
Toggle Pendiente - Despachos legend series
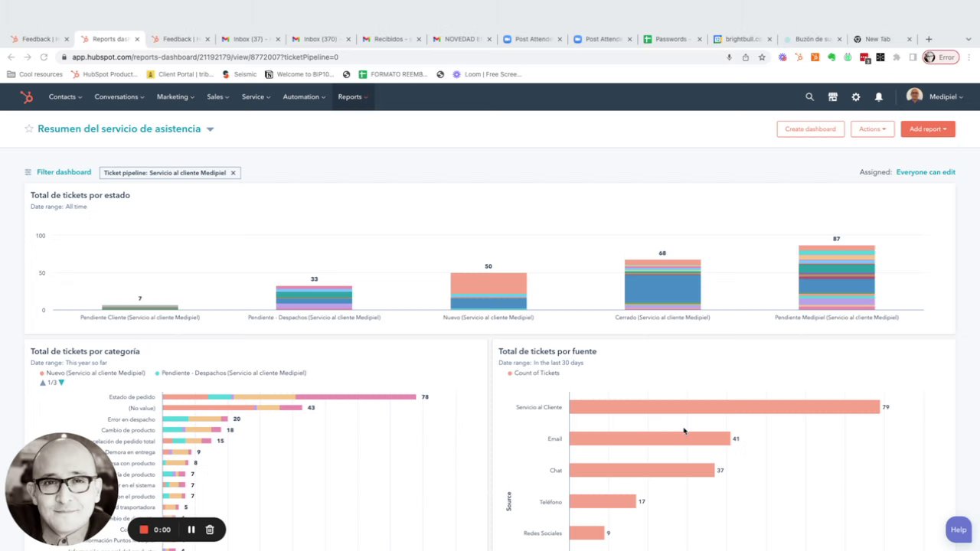tap(230, 373)
